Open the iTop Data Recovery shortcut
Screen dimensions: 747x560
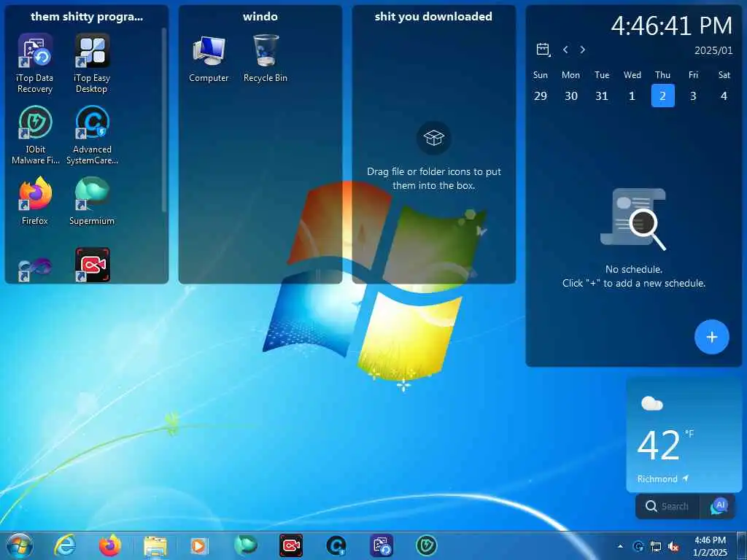click(35, 63)
